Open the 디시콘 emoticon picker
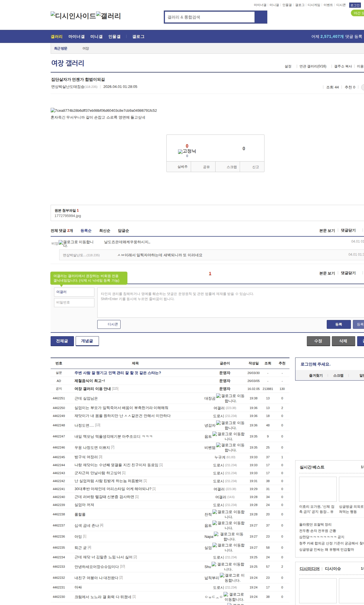The height and width of the screenshot is (605, 364). (109, 324)
